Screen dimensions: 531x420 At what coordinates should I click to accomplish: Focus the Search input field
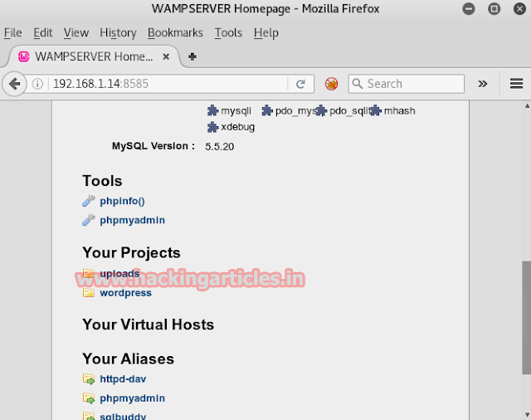(406, 84)
